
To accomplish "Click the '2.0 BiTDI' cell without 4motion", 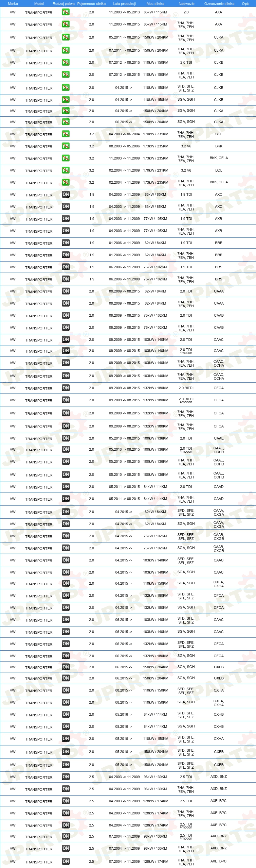I will [186, 388].
